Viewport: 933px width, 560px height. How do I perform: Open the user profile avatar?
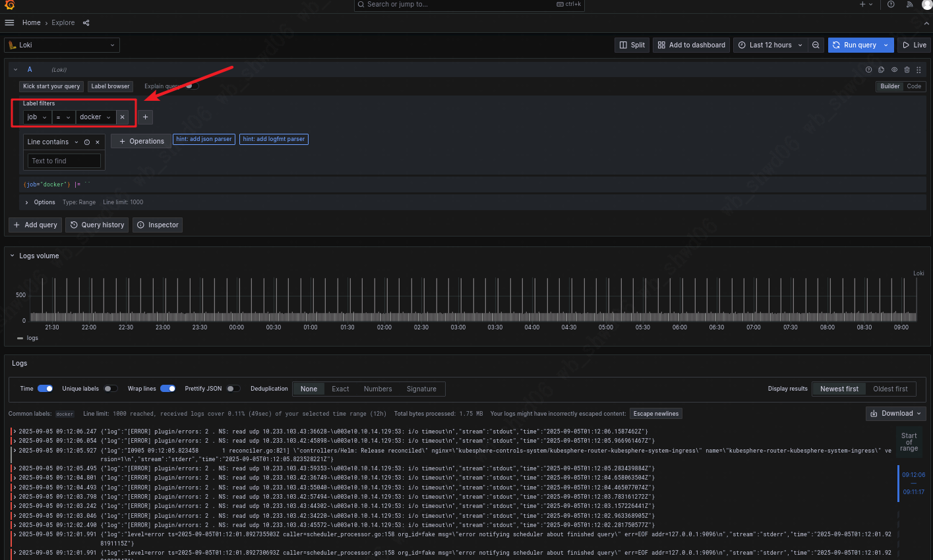[927, 4]
